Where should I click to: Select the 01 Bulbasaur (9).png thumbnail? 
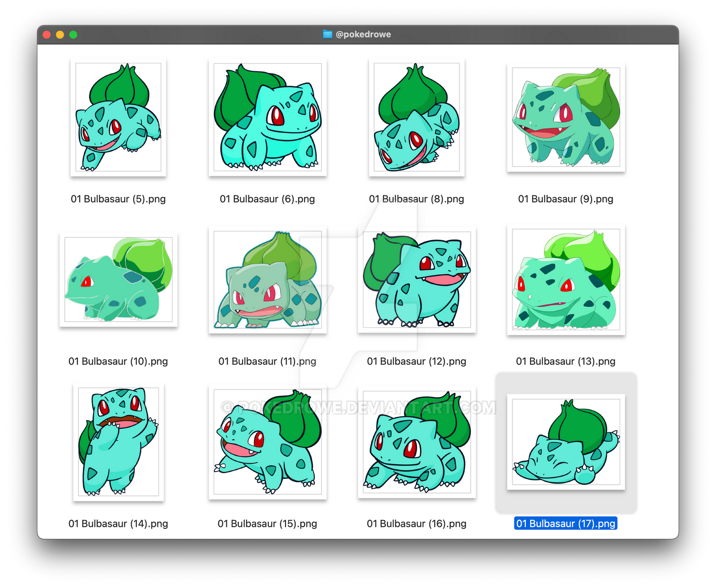(566, 117)
